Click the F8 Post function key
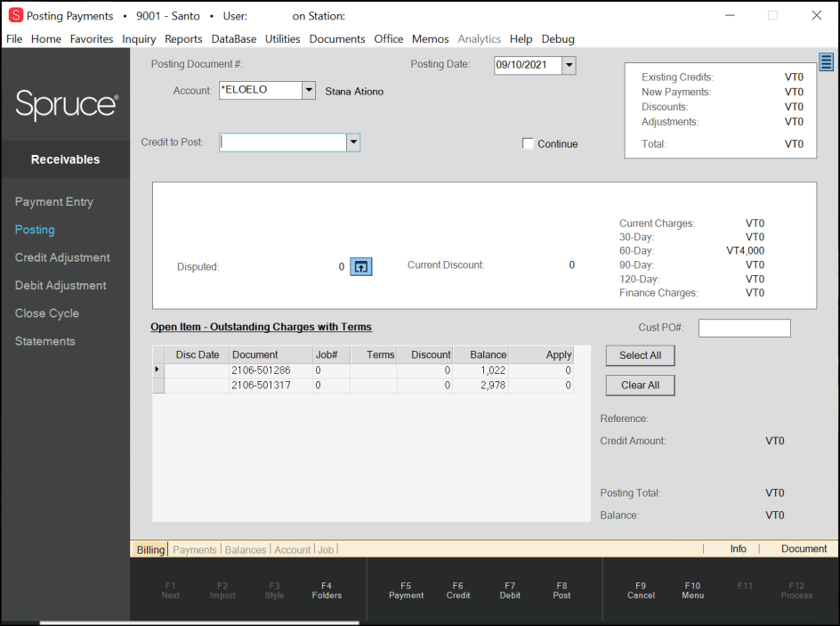 point(561,590)
